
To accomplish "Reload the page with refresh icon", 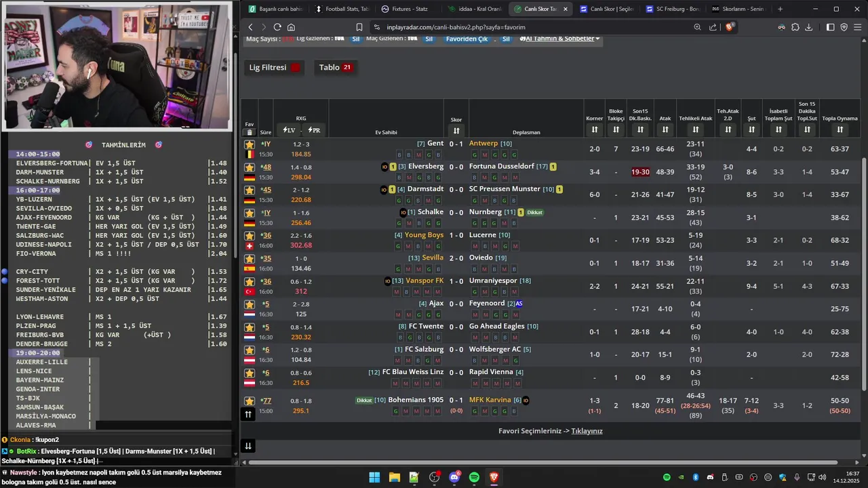I will coord(277,27).
